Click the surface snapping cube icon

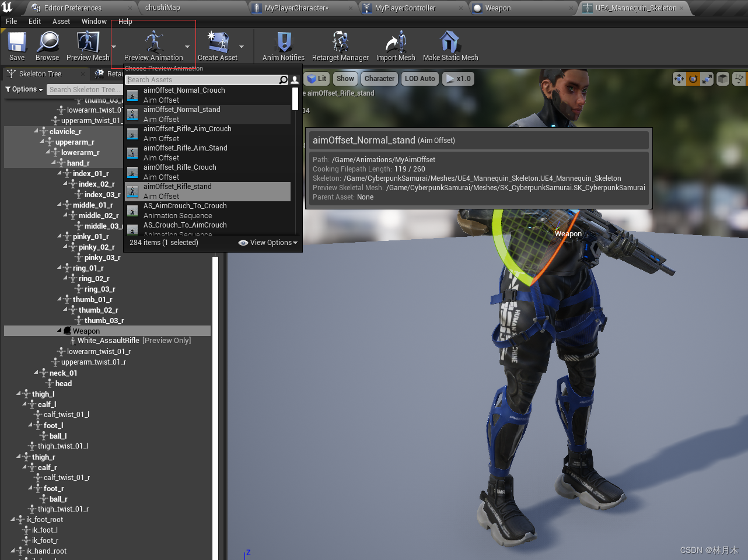point(722,79)
